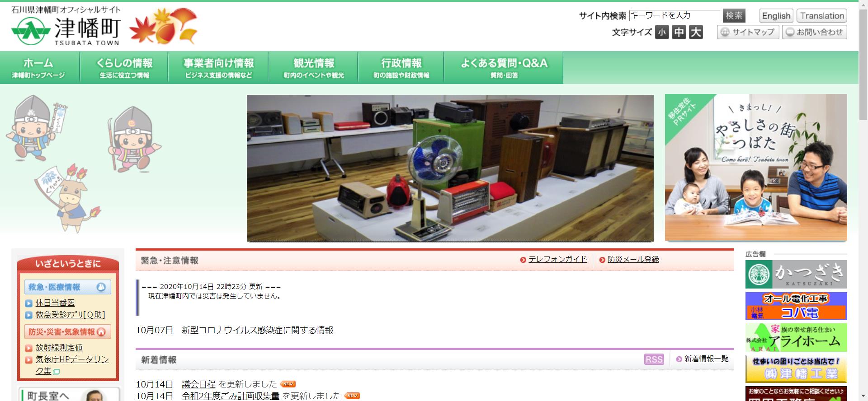The image size is (868, 401).
Task: Click the 検索 search button
Action: (x=734, y=16)
